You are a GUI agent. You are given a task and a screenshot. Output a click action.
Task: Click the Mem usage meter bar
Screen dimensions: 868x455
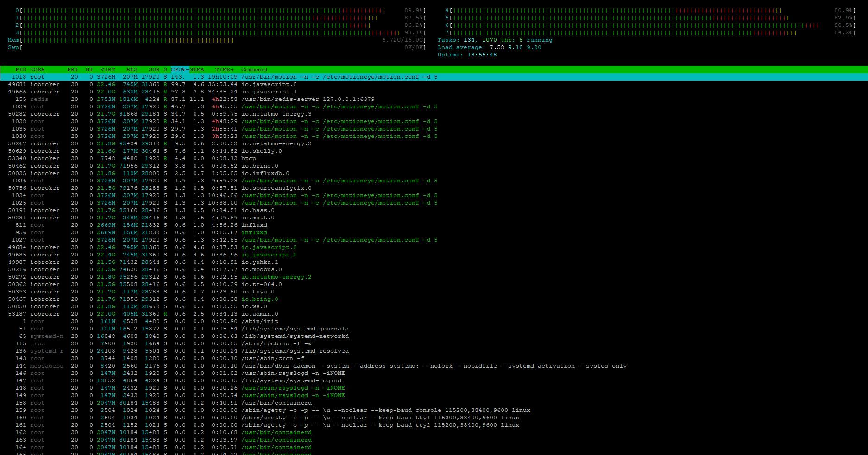click(x=217, y=40)
